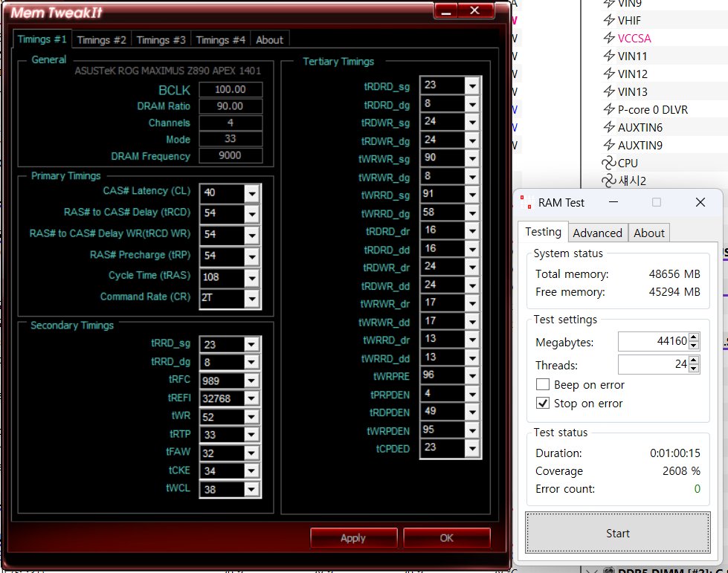The height and width of the screenshot is (573, 728).
Task: Open the tREFI dropdown
Action: 251,398
